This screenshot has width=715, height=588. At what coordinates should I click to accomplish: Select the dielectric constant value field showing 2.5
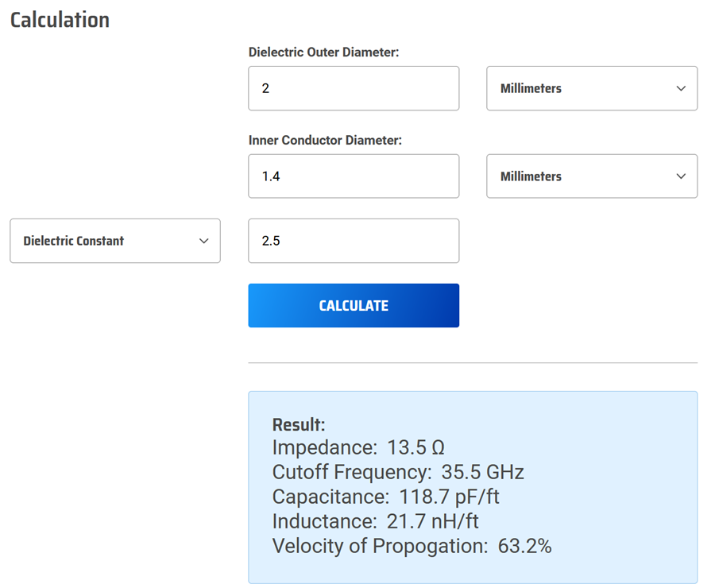(x=354, y=241)
